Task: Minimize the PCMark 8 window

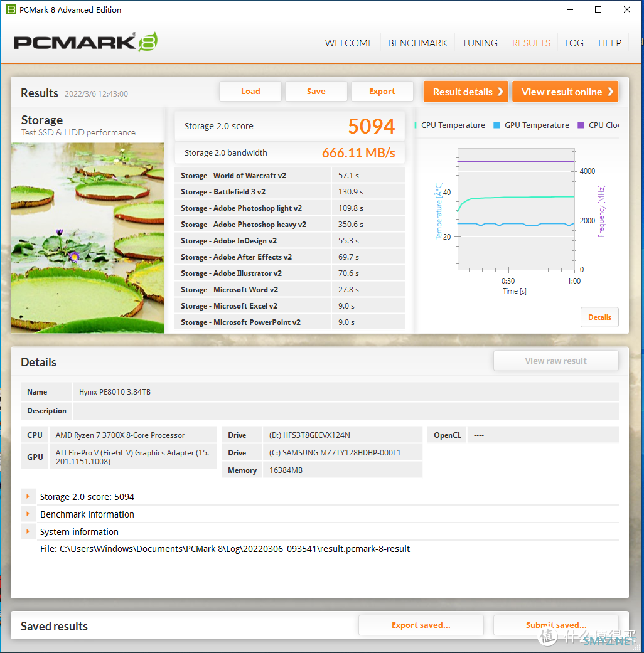Action: coord(570,9)
